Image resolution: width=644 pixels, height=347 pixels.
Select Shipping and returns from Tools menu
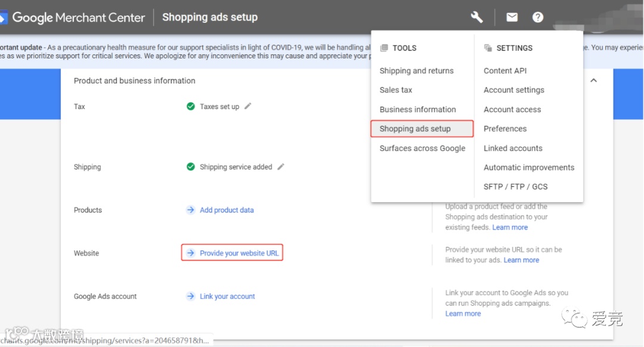tap(416, 70)
